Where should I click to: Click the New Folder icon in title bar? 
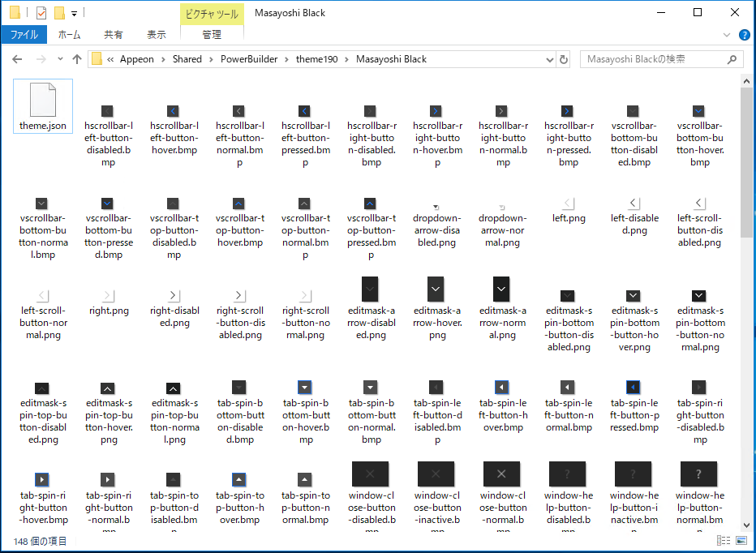[59, 13]
